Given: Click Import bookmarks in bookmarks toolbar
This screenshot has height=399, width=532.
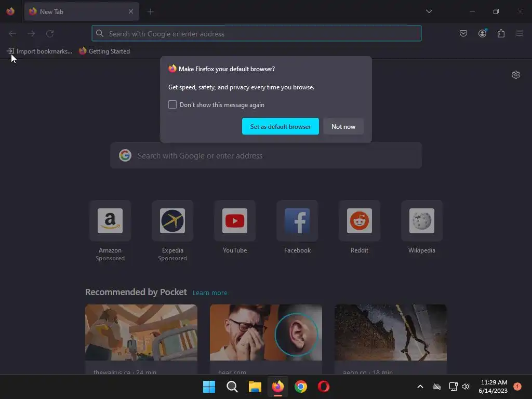Looking at the screenshot, I should (x=39, y=51).
